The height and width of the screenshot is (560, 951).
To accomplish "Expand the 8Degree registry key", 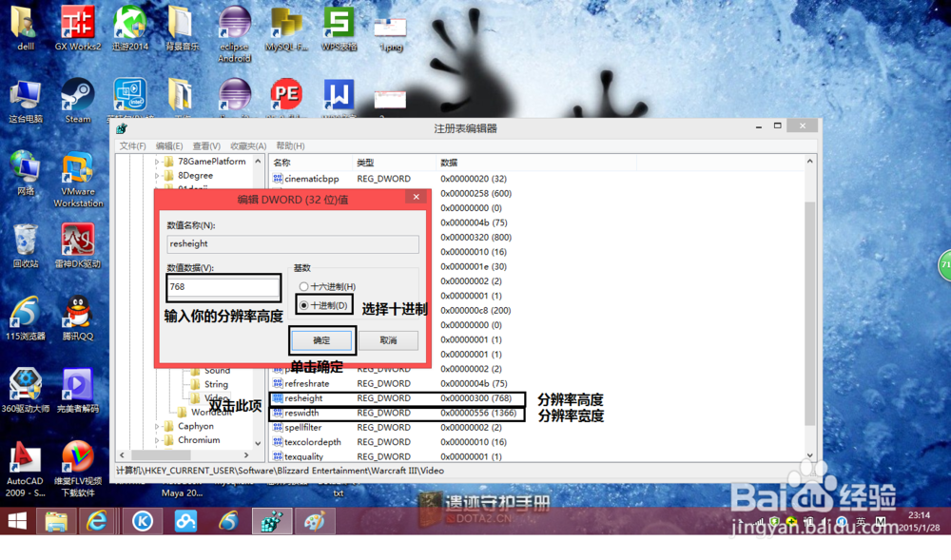I will pos(157,176).
